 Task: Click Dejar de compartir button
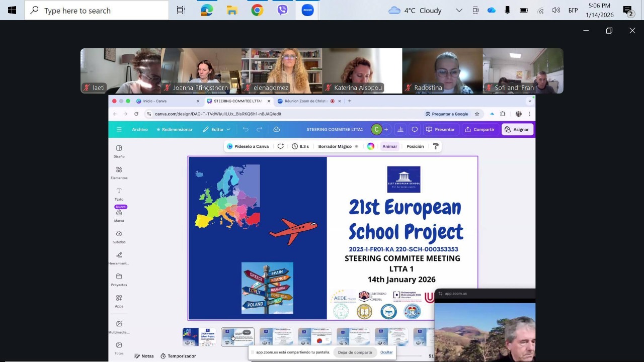355,352
